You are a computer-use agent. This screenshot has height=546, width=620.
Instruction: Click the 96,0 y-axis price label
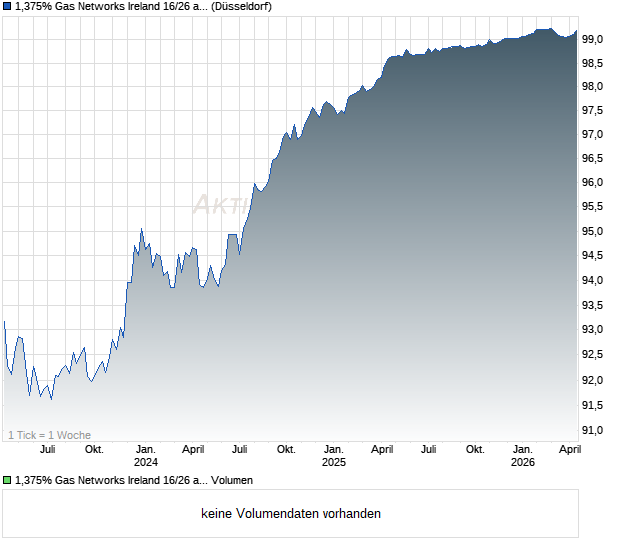coord(593,183)
